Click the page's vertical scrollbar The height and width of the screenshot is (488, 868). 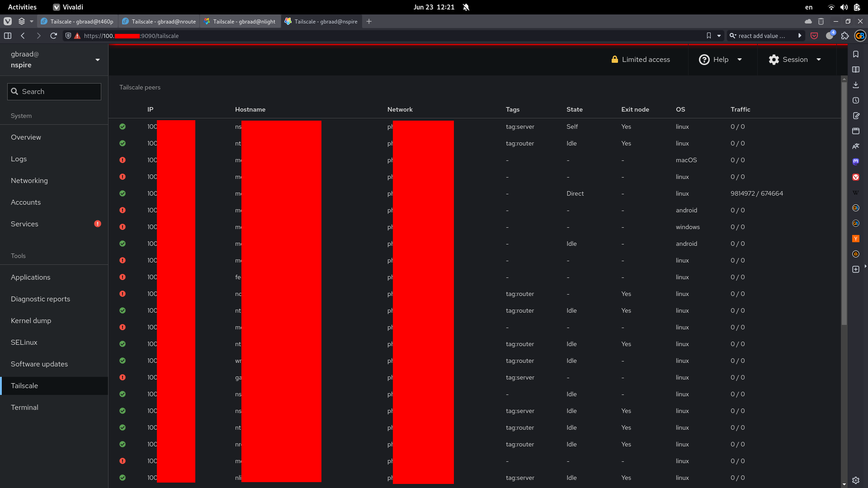pos(844,203)
